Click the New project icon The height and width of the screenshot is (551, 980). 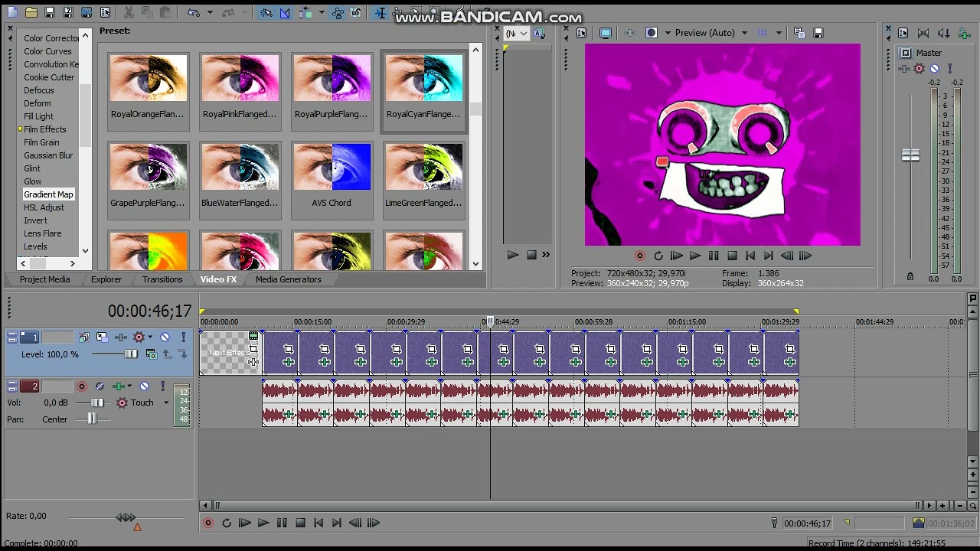(11, 13)
